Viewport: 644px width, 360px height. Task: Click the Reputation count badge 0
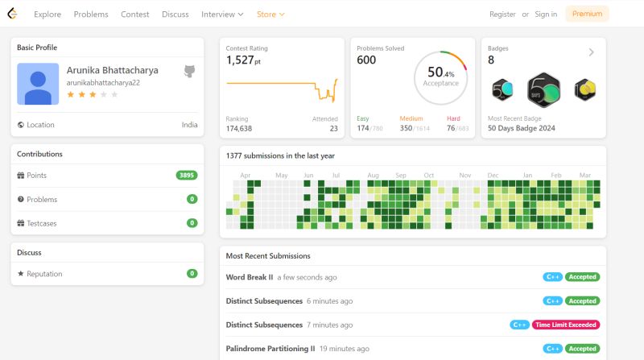click(x=192, y=273)
